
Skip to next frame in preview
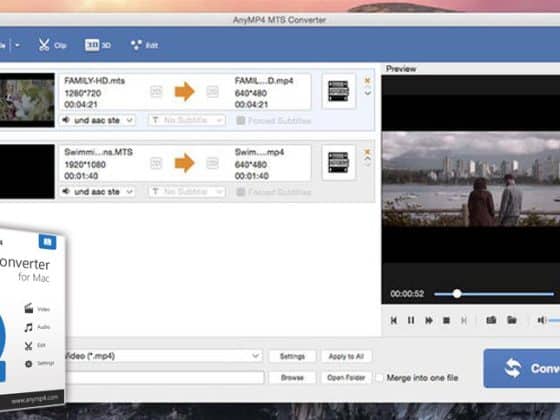[464, 320]
